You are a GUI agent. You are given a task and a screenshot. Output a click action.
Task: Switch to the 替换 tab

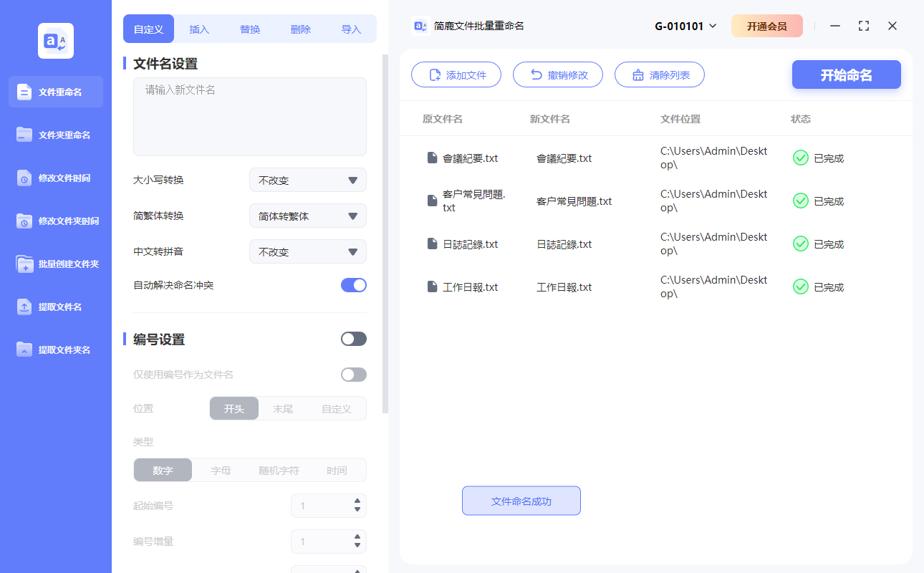click(249, 29)
